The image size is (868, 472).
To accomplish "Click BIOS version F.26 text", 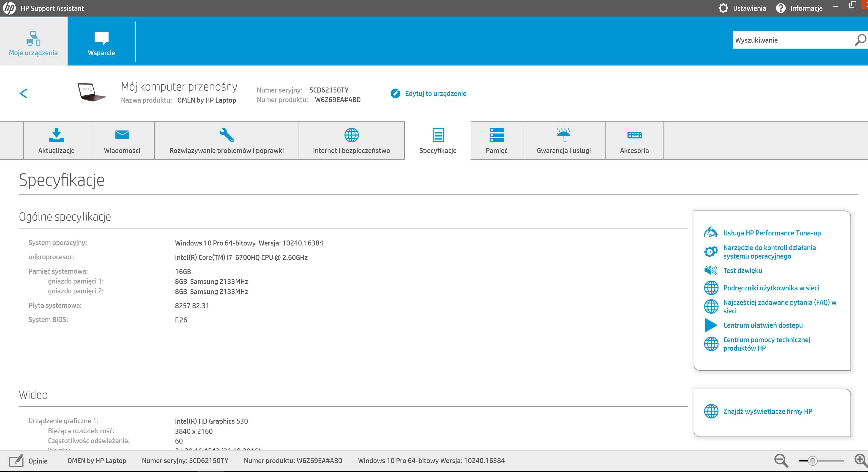I will 181,320.
